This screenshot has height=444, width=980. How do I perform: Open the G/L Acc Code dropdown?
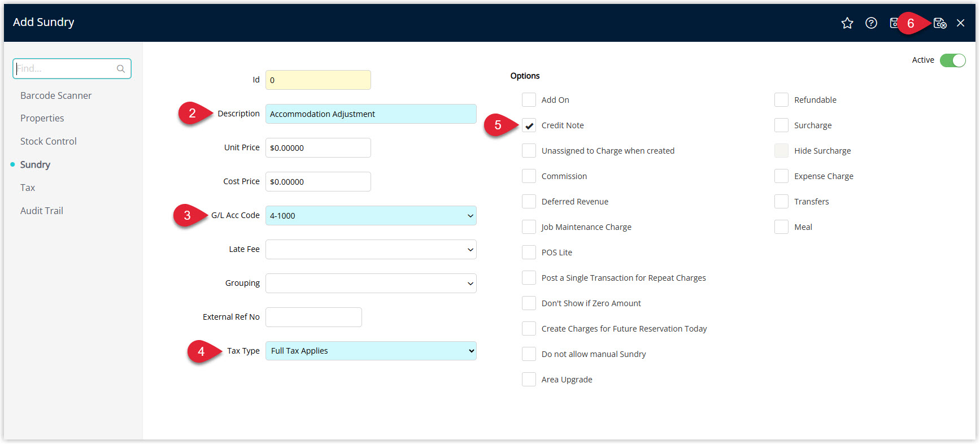tap(371, 216)
